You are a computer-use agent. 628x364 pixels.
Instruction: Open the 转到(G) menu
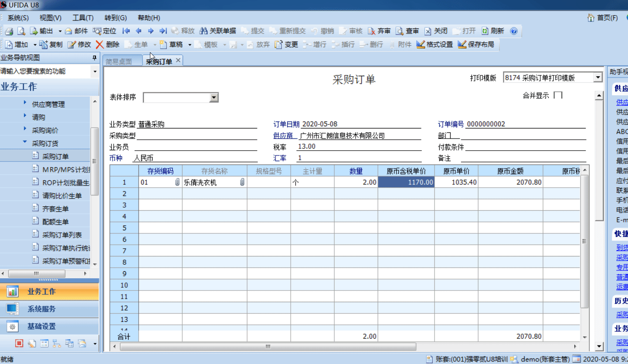[115, 18]
